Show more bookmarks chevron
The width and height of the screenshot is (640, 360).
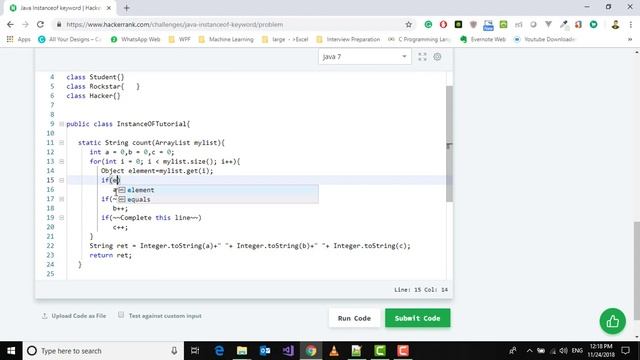click(x=630, y=39)
